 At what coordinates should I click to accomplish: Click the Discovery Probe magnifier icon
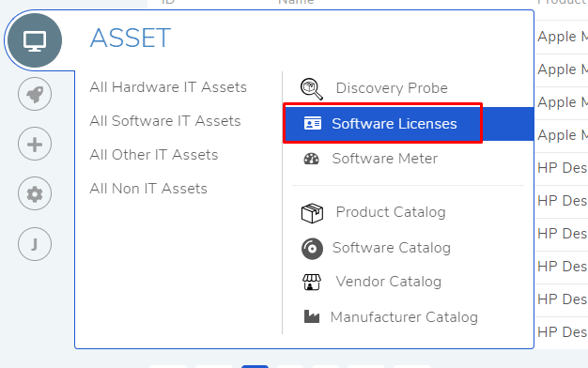coord(311,89)
